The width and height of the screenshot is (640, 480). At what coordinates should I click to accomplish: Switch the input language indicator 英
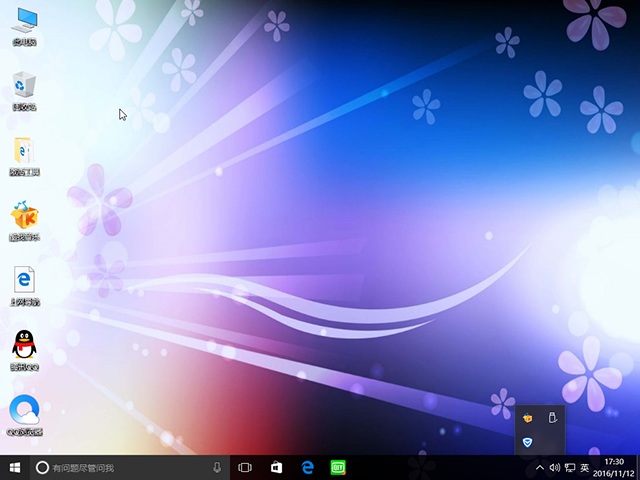tap(584, 467)
